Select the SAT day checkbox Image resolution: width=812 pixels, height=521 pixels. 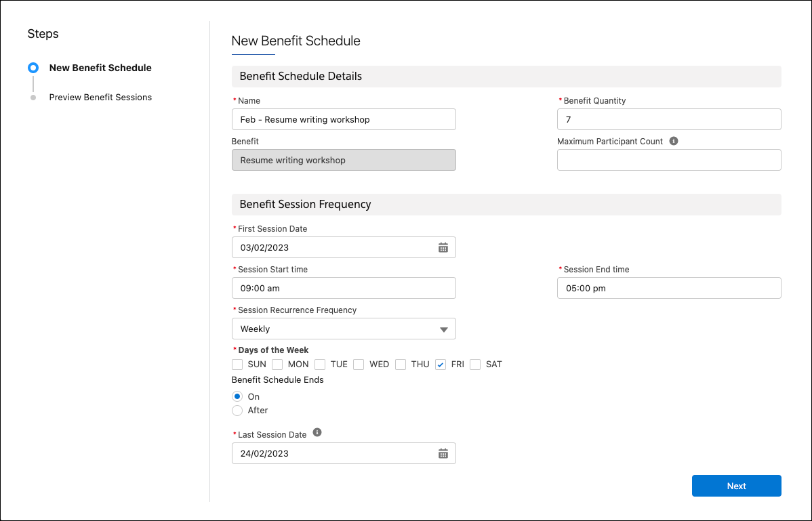pyautogui.click(x=475, y=364)
